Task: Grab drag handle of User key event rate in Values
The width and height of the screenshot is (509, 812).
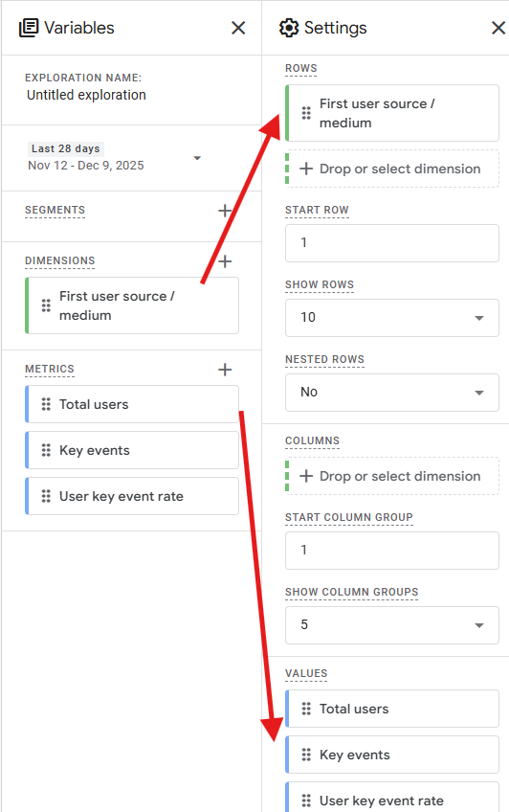Action: coord(306,801)
